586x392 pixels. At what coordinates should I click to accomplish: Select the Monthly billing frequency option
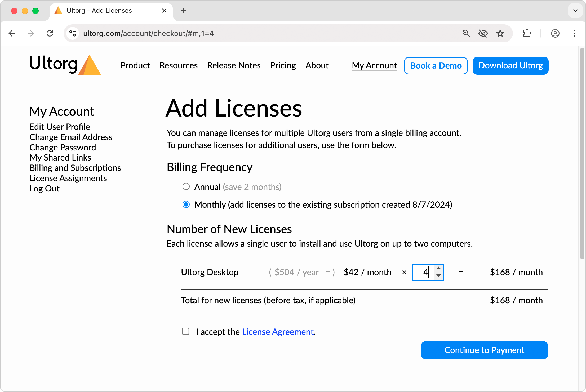pyautogui.click(x=186, y=204)
